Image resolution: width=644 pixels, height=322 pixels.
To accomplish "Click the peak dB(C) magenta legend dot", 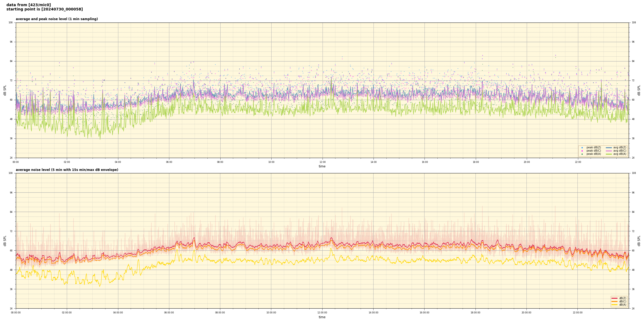I will click(x=582, y=151).
